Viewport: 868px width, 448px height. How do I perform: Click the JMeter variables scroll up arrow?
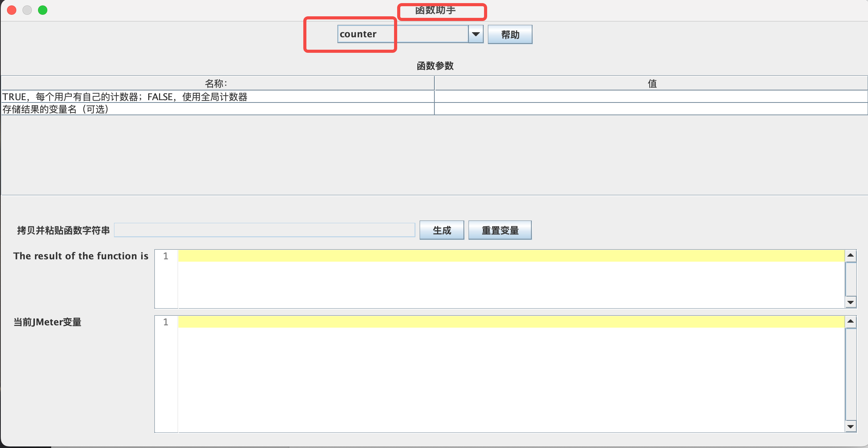tap(851, 321)
